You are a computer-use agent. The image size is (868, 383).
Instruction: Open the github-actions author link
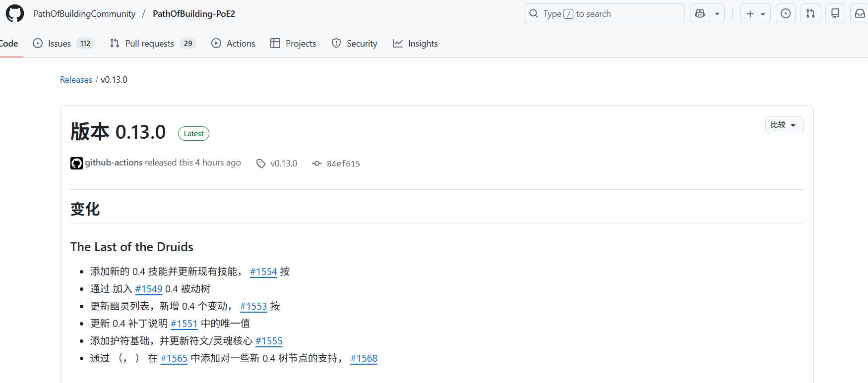click(114, 163)
